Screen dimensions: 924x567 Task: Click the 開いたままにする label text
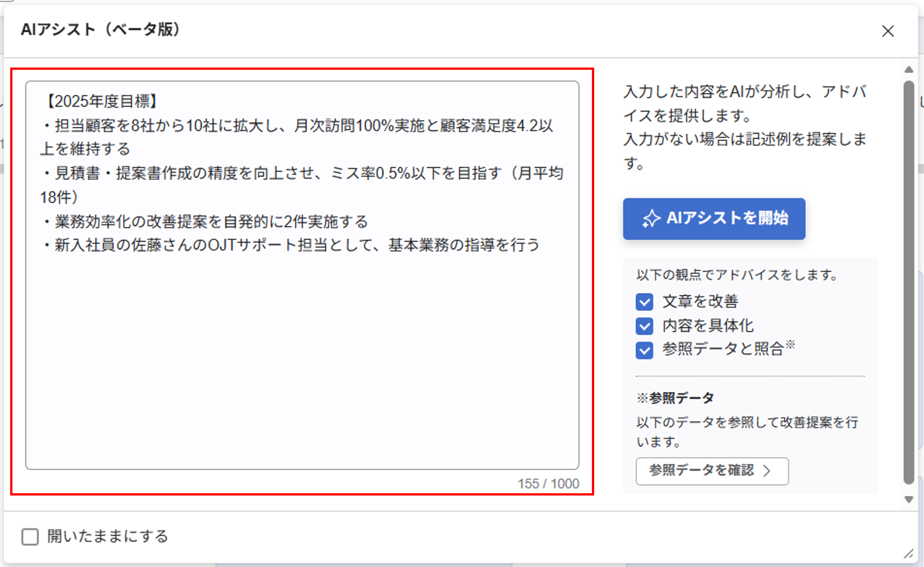click(x=108, y=536)
